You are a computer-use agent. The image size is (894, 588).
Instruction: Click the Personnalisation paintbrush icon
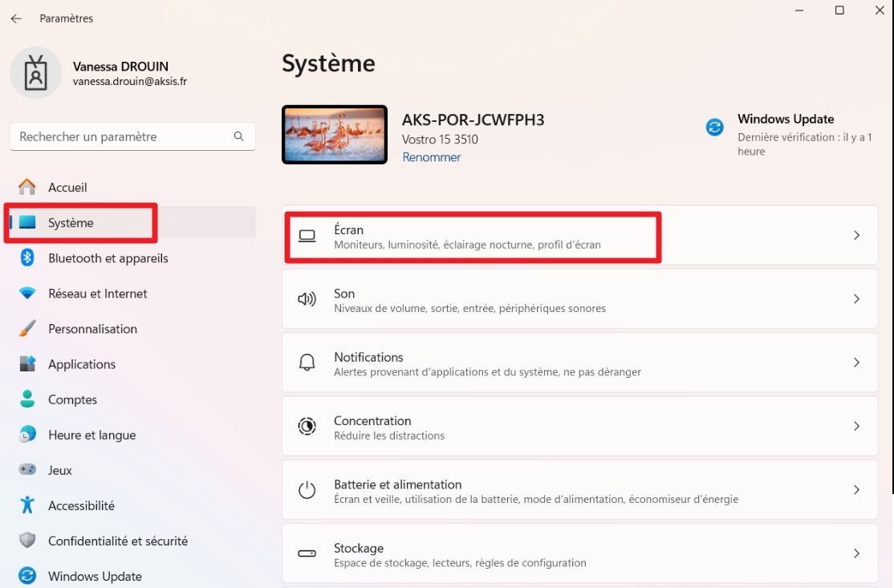pos(26,329)
